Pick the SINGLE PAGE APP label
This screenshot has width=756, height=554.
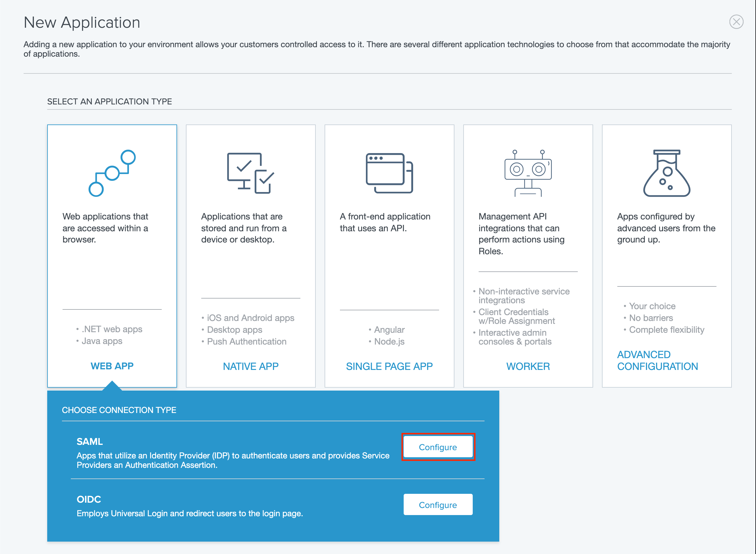pyautogui.click(x=389, y=366)
